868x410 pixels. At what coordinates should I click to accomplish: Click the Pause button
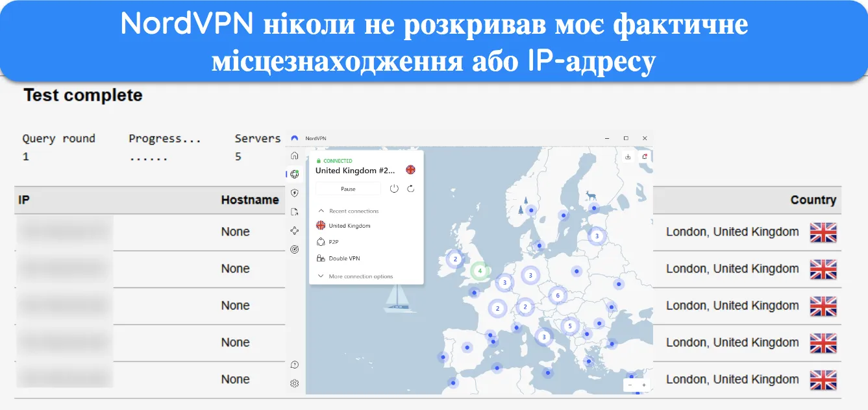[x=348, y=189]
